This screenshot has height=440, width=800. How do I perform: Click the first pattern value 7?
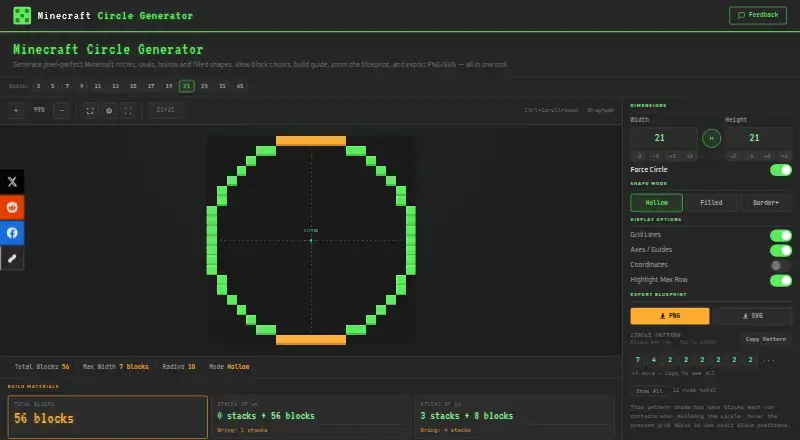(x=638, y=360)
